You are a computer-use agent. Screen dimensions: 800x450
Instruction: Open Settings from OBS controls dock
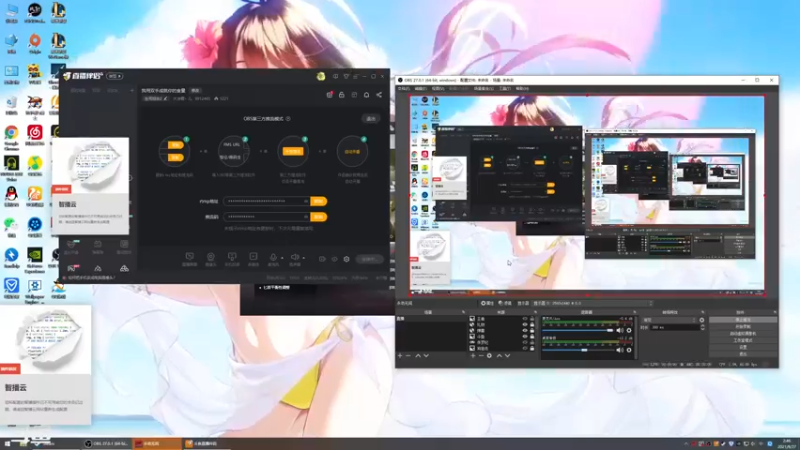pyautogui.click(x=743, y=347)
